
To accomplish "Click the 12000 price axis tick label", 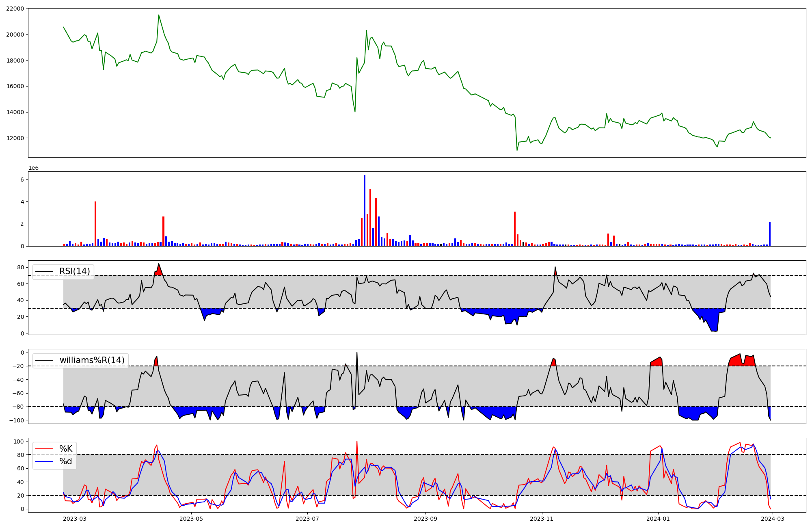I will click(x=15, y=138).
